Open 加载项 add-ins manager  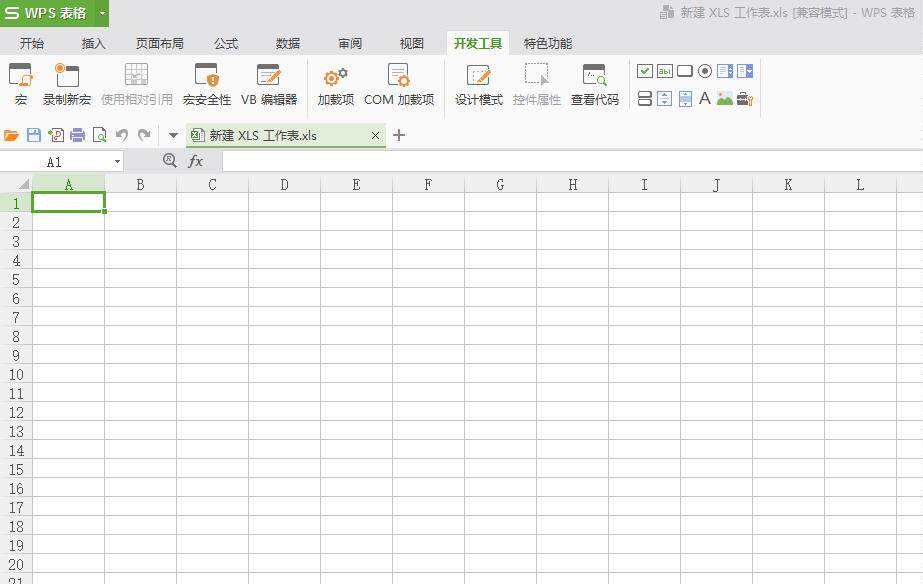pos(336,85)
